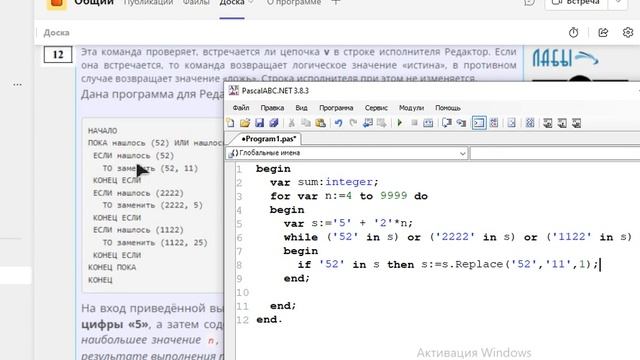640x360 pixels.
Task: Open whiteboard settings gear icon
Action: tap(628, 33)
